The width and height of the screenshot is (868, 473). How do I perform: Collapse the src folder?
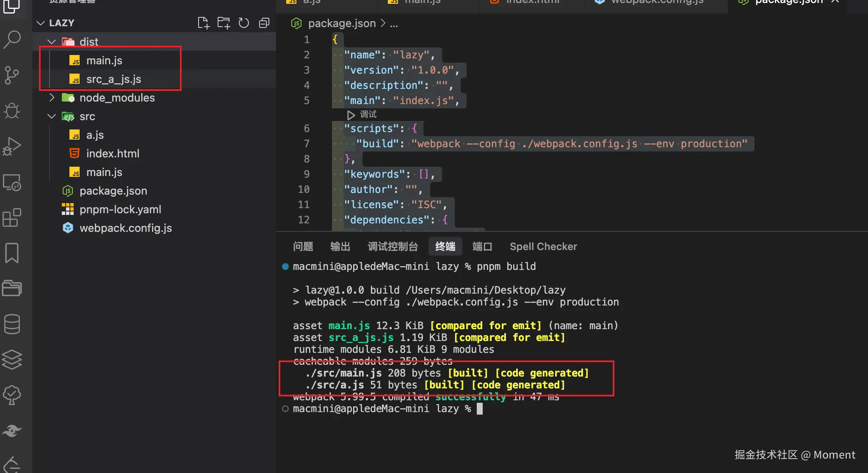click(x=52, y=116)
